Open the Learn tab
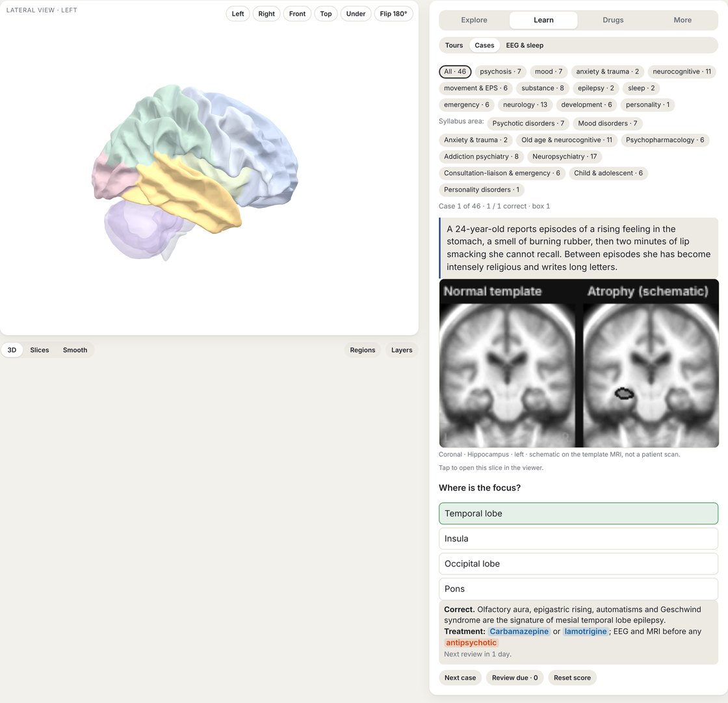Image resolution: width=728 pixels, height=703 pixels. tap(543, 20)
